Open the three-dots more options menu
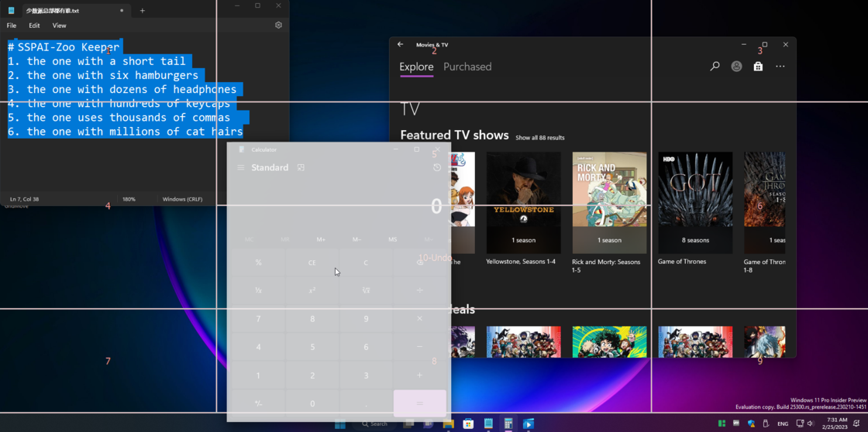 (780, 67)
